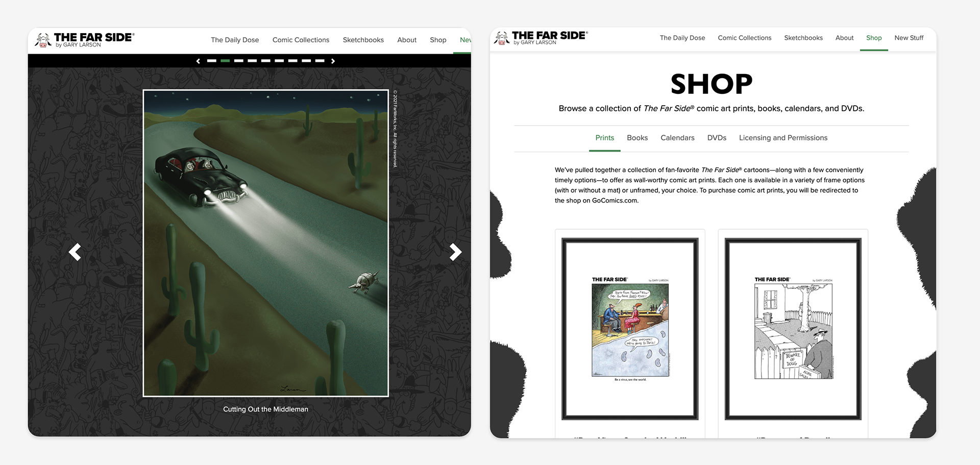This screenshot has height=465, width=980.
Task: Open About in Shop window nav
Action: coord(844,38)
